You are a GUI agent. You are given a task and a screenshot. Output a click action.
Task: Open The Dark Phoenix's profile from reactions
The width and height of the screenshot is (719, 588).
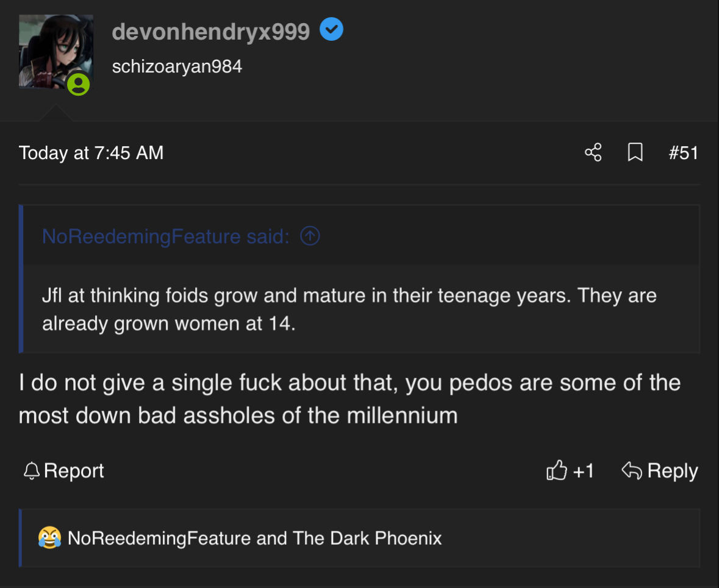(x=367, y=538)
